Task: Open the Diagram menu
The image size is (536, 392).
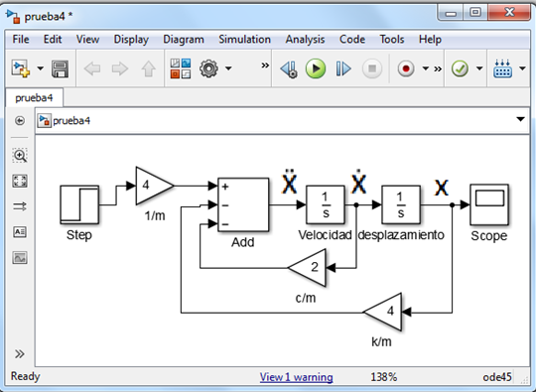Action: 184,40
